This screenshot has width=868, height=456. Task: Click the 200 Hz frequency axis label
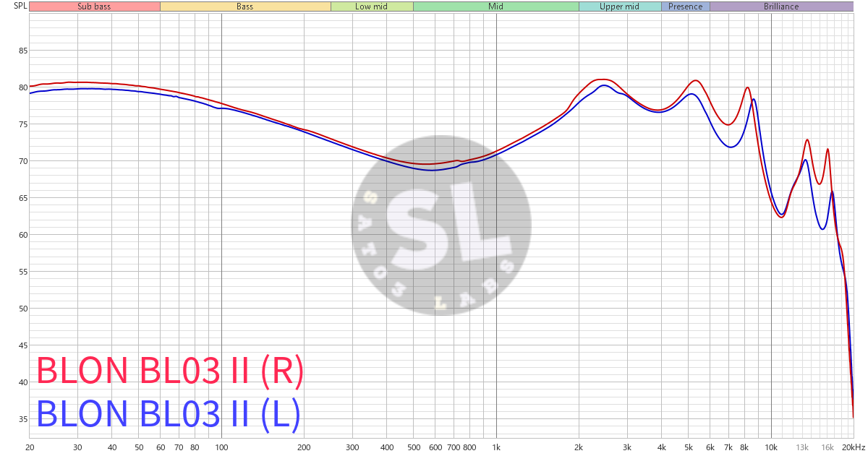click(304, 447)
